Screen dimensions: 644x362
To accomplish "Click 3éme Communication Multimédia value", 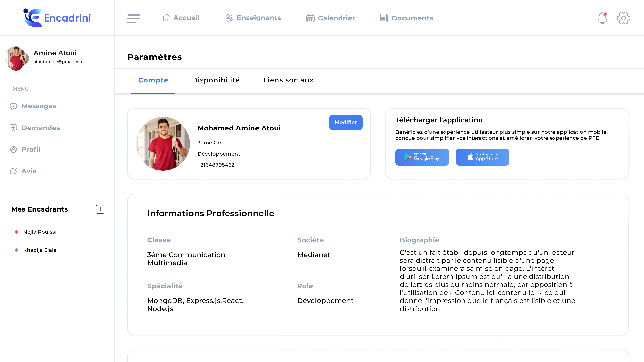I will point(186,259).
